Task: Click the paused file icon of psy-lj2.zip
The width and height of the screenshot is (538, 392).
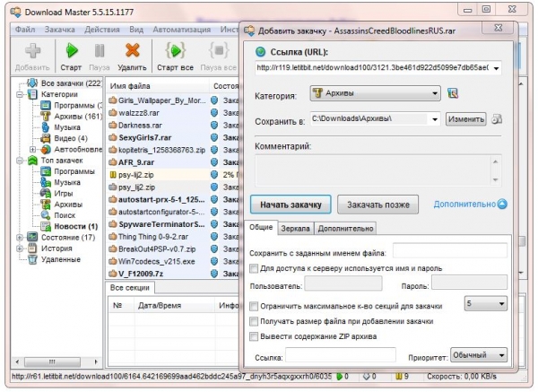Action: tap(113, 175)
